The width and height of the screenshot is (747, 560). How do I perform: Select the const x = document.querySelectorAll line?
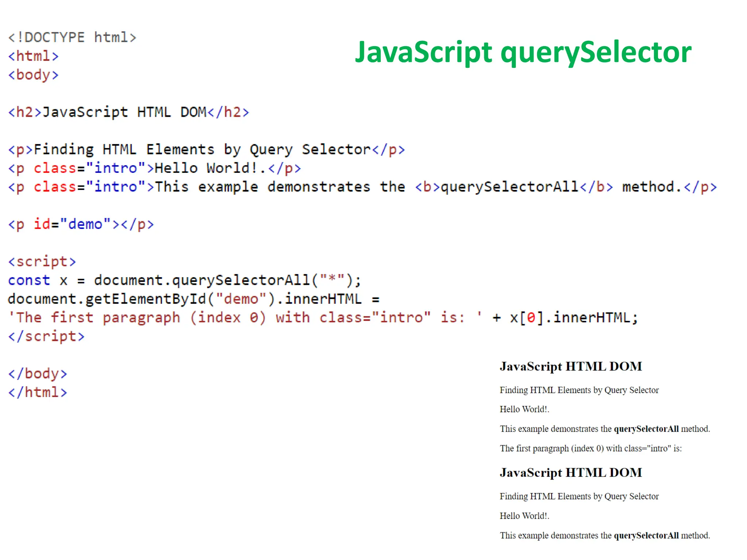point(185,280)
